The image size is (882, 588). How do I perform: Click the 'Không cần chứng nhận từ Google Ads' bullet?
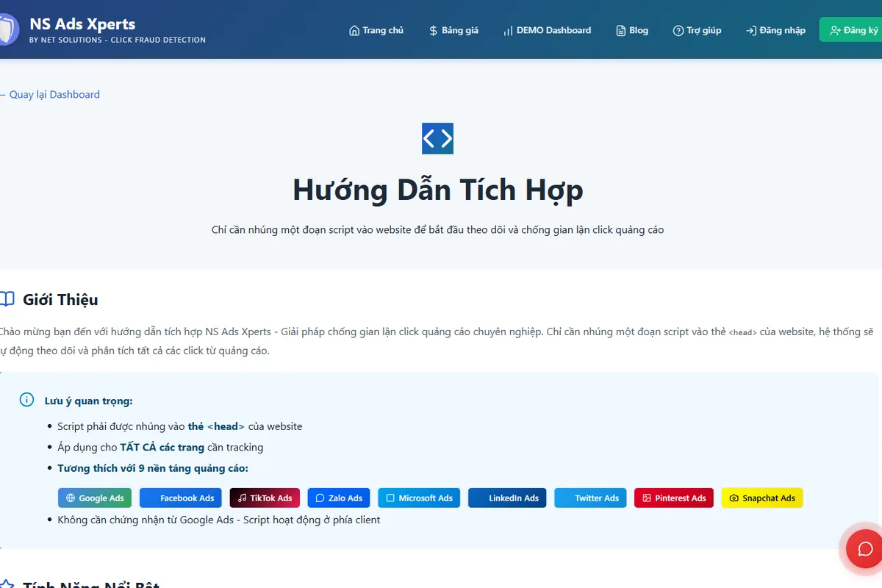[219, 520]
